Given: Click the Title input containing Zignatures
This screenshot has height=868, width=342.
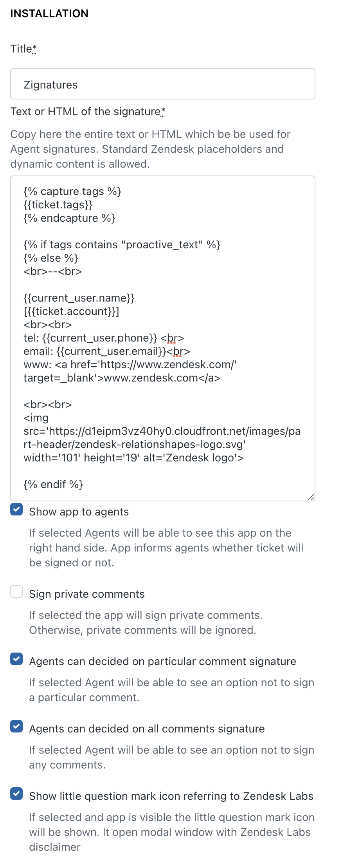Looking at the screenshot, I should [x=162, y=84].
